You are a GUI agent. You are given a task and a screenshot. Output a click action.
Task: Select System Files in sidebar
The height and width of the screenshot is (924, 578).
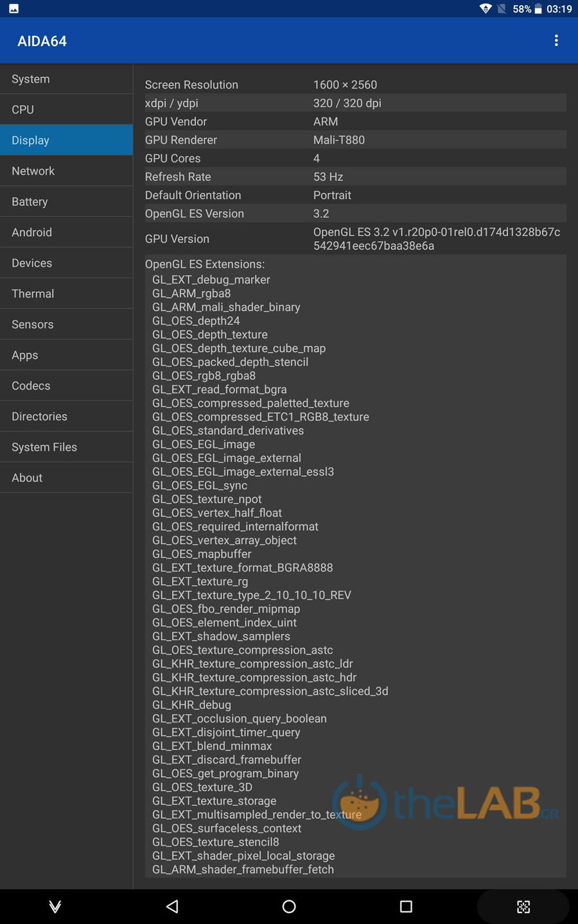coord(67,447)
